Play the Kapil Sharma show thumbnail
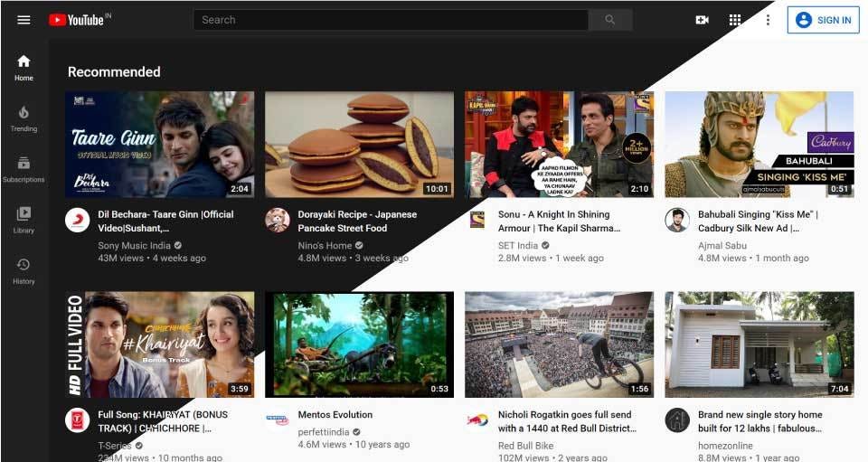 559,145
